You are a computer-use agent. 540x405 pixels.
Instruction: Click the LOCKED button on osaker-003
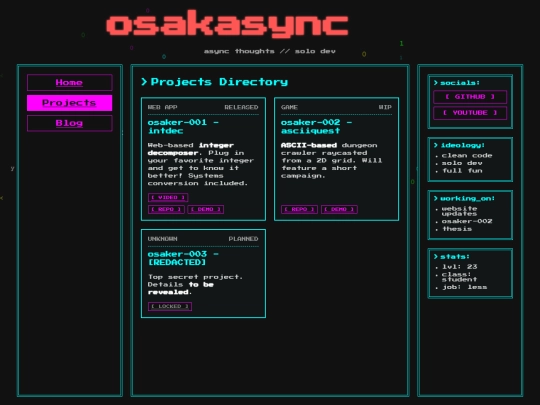click(x=170, y=307)
